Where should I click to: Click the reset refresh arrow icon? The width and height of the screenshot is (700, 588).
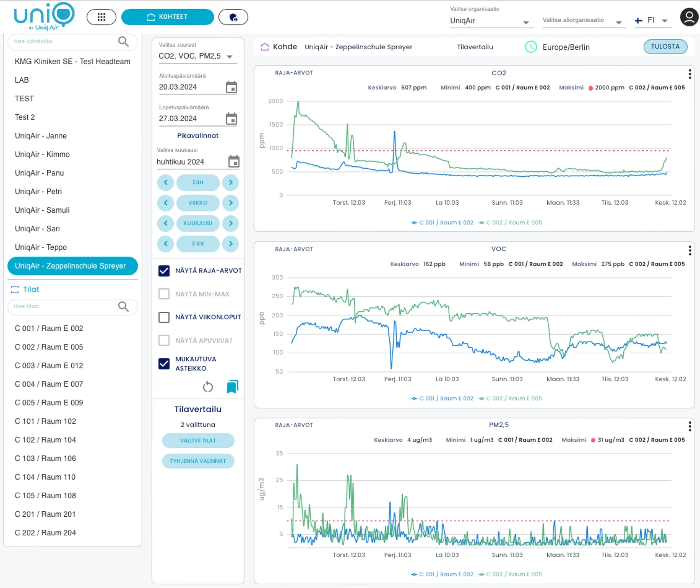point(208,387)
